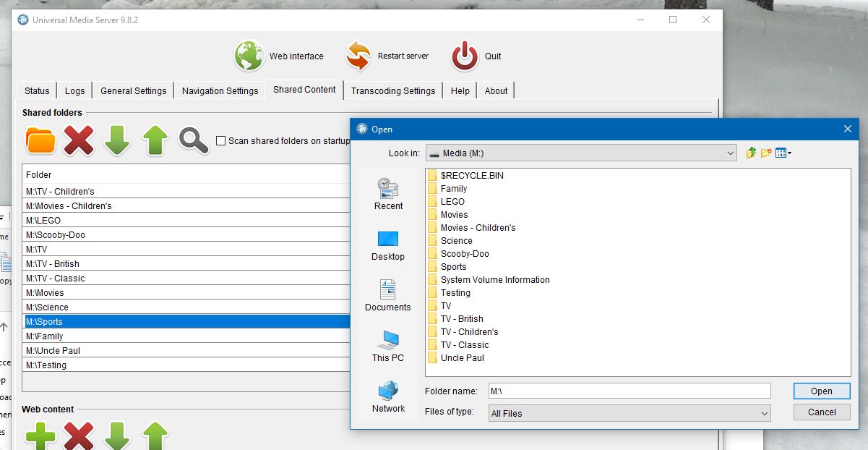Close the Open dialog
The image size is (868, 450).
tap(848, 129)
